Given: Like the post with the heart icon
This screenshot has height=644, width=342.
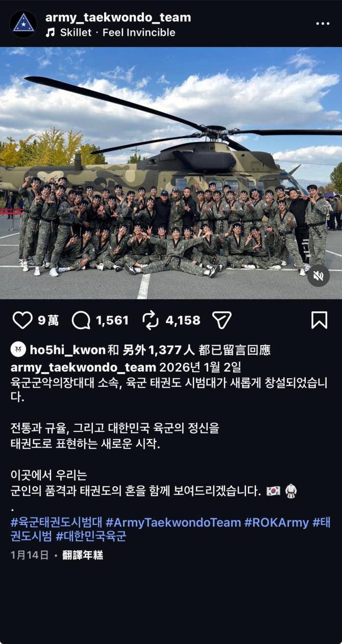Looking at the screenshot, I should (x=22, y=320).
